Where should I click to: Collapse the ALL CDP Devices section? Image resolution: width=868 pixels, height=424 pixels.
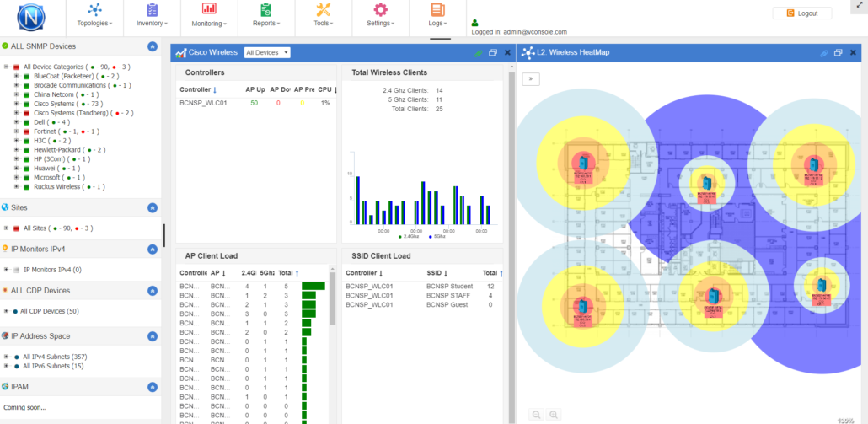click(x=153, y=291)
